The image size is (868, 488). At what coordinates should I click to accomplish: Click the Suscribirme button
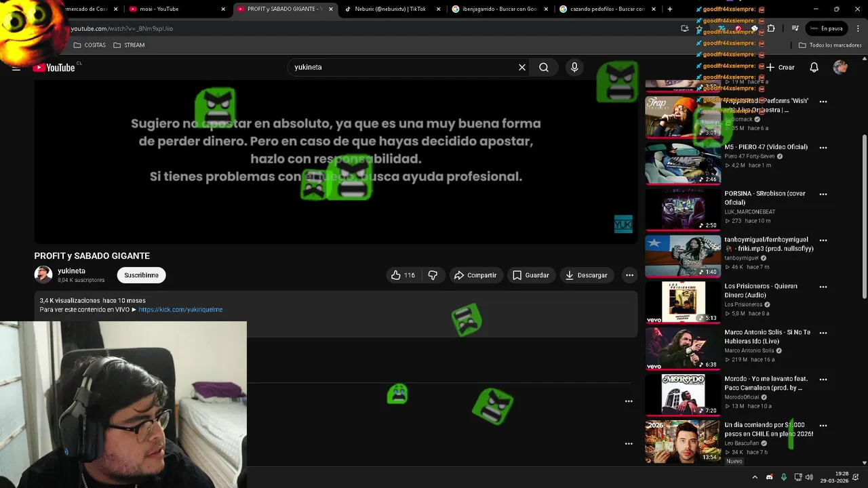click(x=141, y=275)
